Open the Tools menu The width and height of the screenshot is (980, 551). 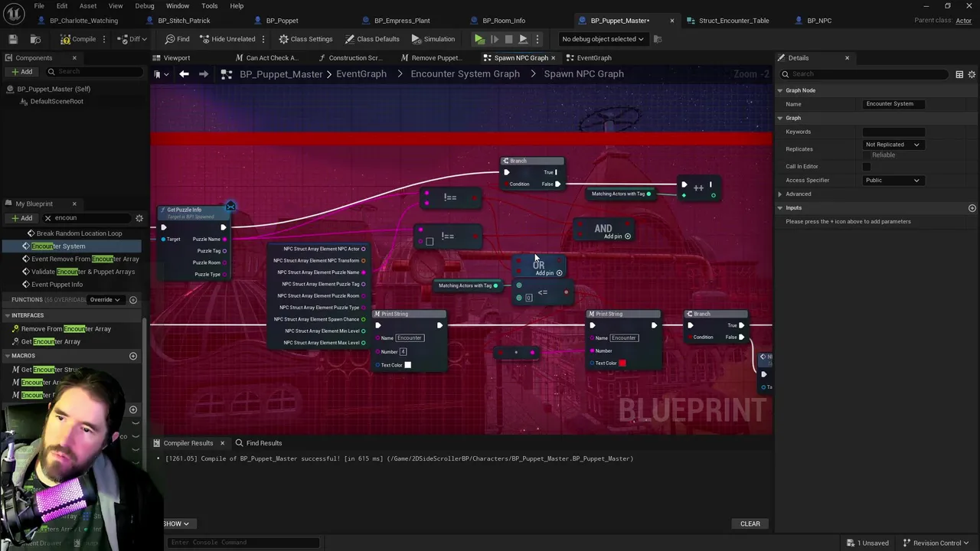tap(210, 5)
